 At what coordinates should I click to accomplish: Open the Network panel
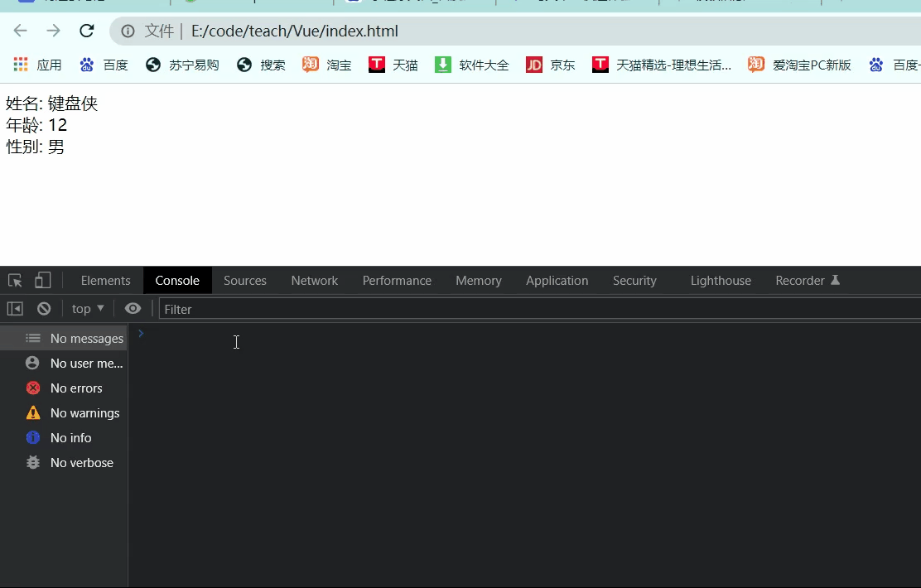[x=314, y=280]
